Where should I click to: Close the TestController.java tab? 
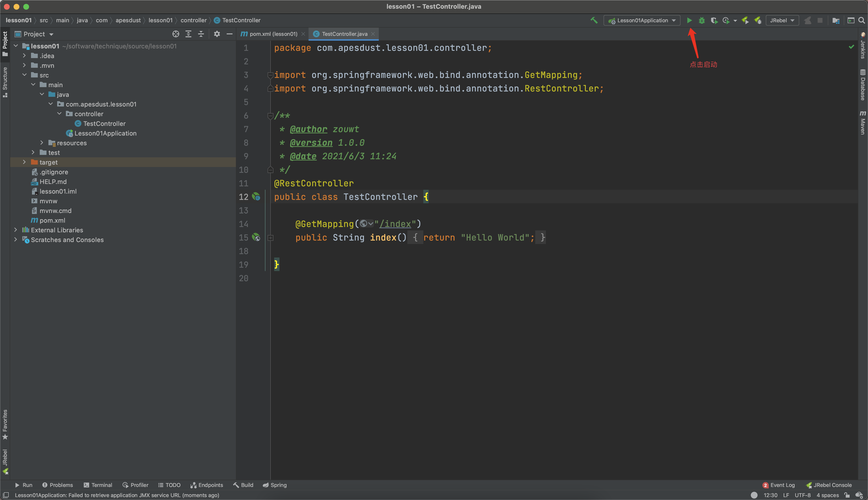click(x=373, y=34)
